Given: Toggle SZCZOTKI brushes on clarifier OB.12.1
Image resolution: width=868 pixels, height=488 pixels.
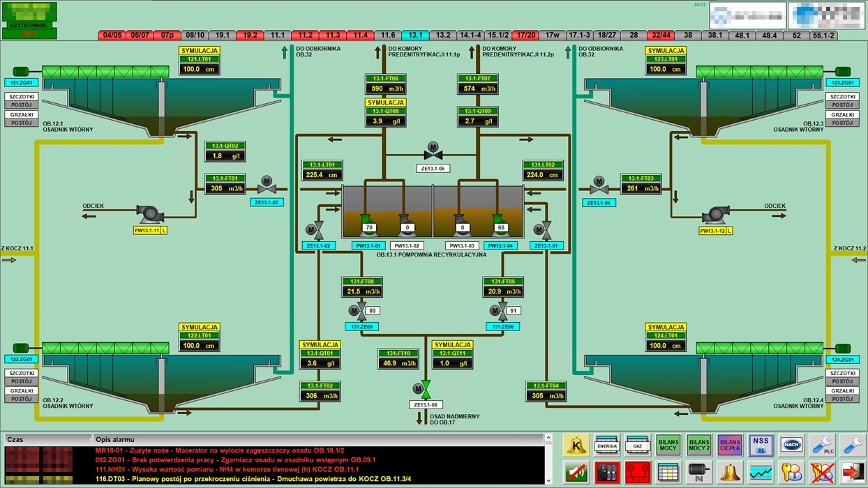Looking at the screenshot, I should (x=22, y=97).
